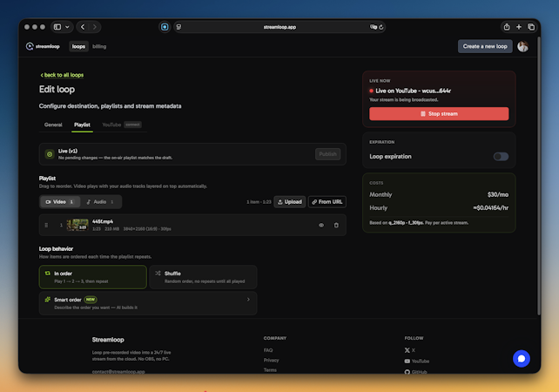Screen dimensions: 559x392
Task: Click the translate icon in address bar
Action: [373, 27]
